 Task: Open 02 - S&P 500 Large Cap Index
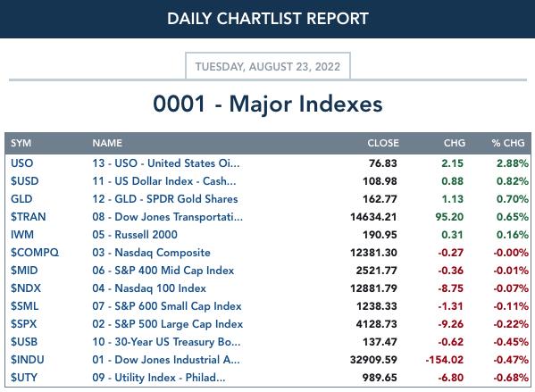coord(168,324)
